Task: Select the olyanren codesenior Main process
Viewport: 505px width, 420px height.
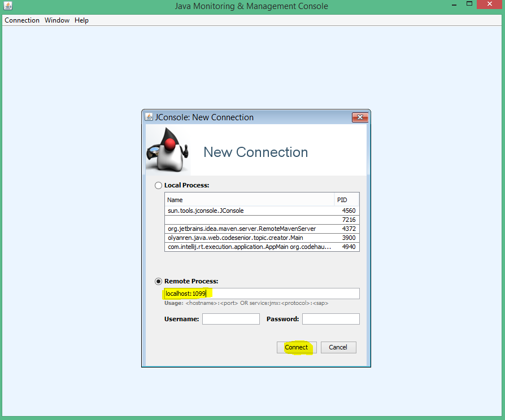Action: click(x=262, y=238)
